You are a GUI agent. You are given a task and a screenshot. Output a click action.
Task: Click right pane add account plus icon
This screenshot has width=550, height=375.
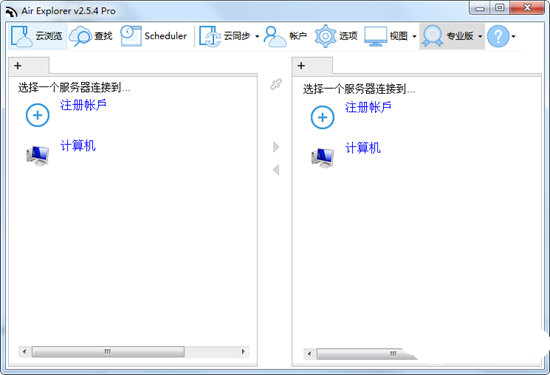pyautogui.click(x=323, y=117)
